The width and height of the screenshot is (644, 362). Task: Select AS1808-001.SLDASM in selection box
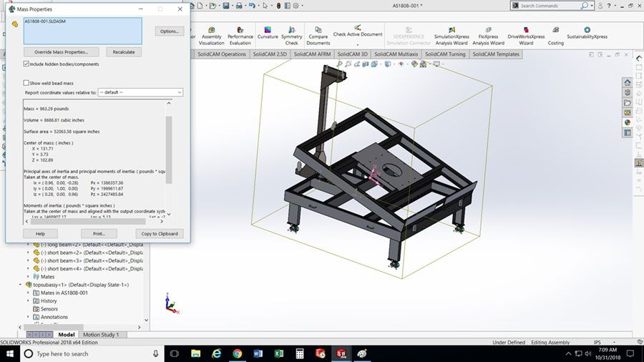click(x=45, y=21)
